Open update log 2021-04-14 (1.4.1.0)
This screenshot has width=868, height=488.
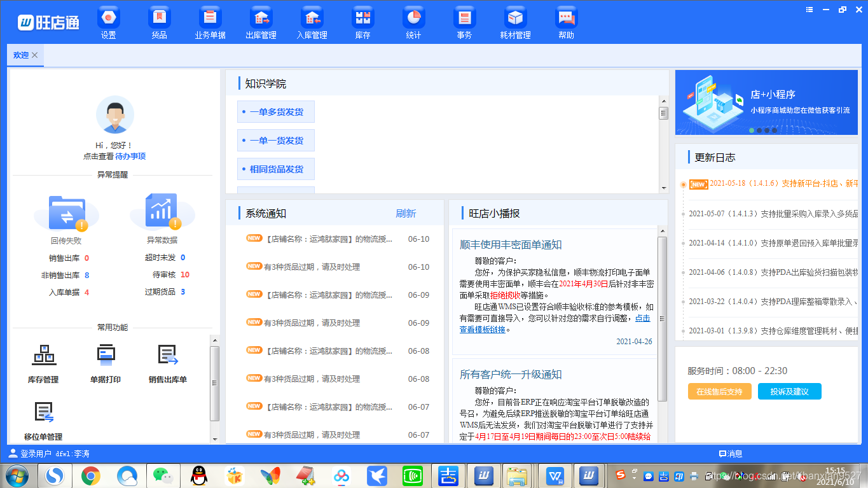773,242
